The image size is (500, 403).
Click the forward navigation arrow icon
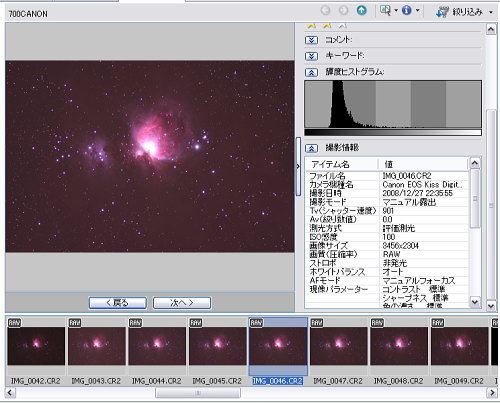click(343, 11)
